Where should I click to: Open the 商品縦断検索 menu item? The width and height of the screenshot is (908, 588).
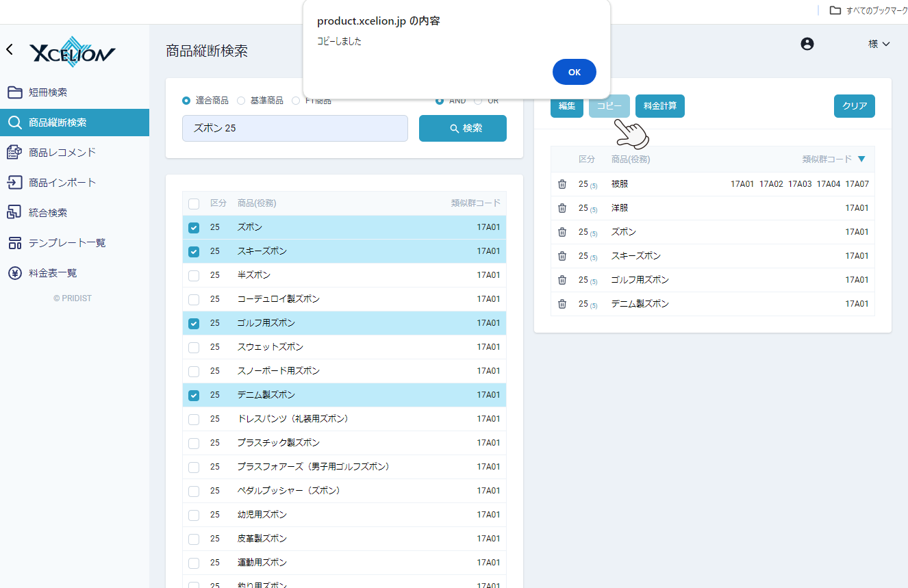coord(75,123)
